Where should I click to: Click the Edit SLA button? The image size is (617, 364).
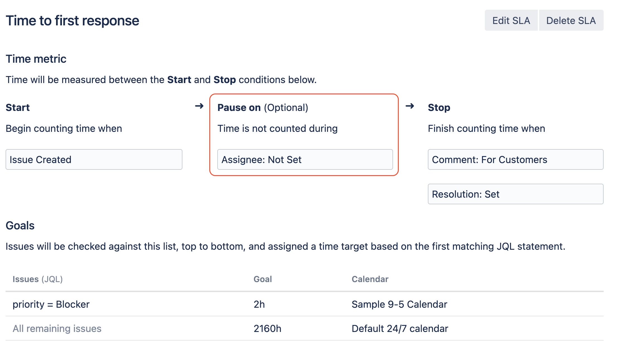pos(511,21)
